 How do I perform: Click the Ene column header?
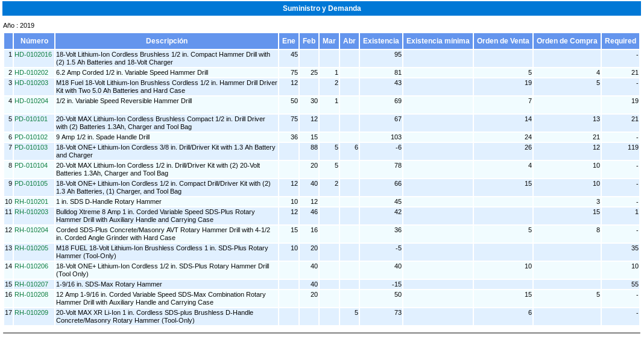pos(289,40)
